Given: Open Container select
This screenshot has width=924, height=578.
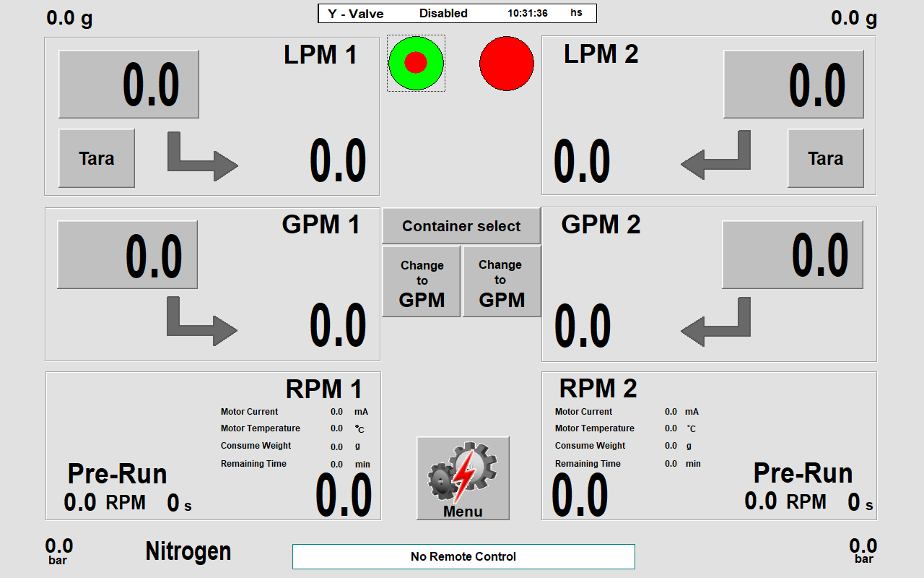Looking at the screenshot, I should coord(461,226).
